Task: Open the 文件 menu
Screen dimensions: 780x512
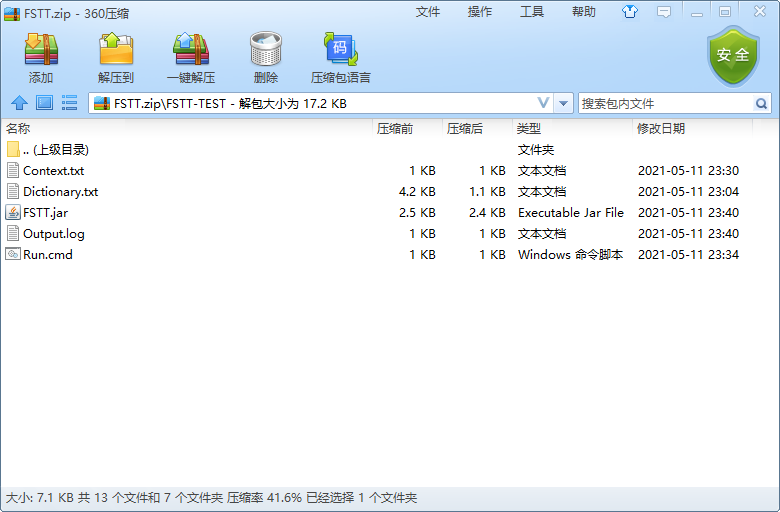Action: 428,12
